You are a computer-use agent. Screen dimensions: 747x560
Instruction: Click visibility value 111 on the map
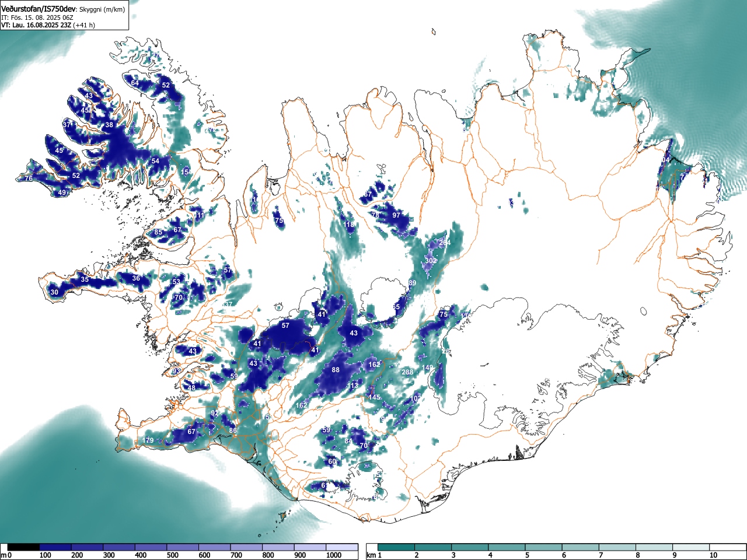click(200, 215)
